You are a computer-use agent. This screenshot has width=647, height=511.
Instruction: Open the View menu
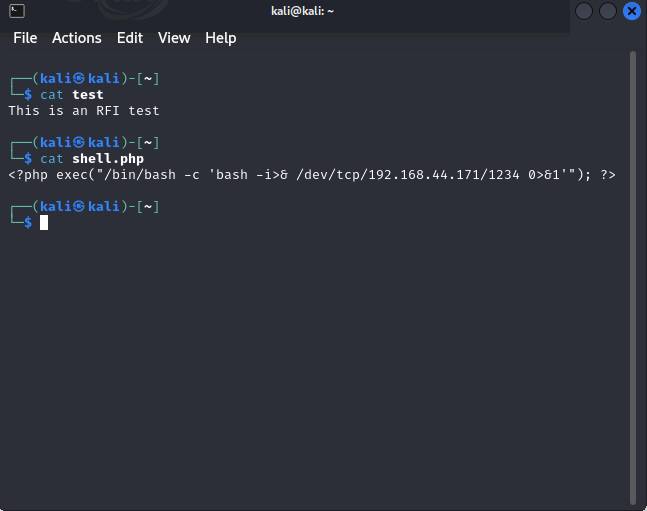[x=174, y=38]
